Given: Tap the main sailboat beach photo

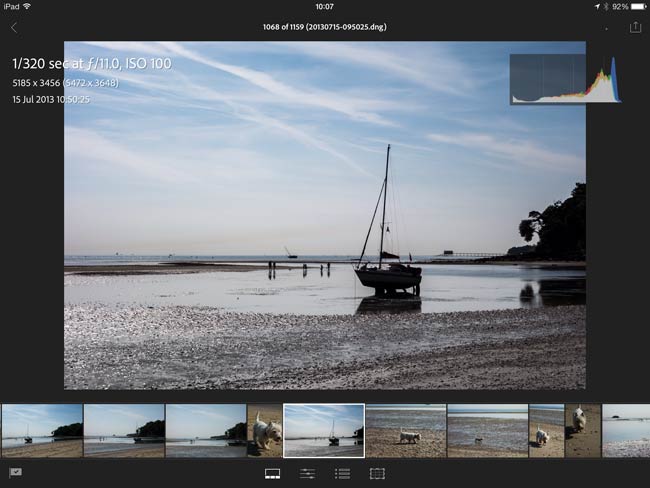Looking at the screenshot, I should (325, 215).
